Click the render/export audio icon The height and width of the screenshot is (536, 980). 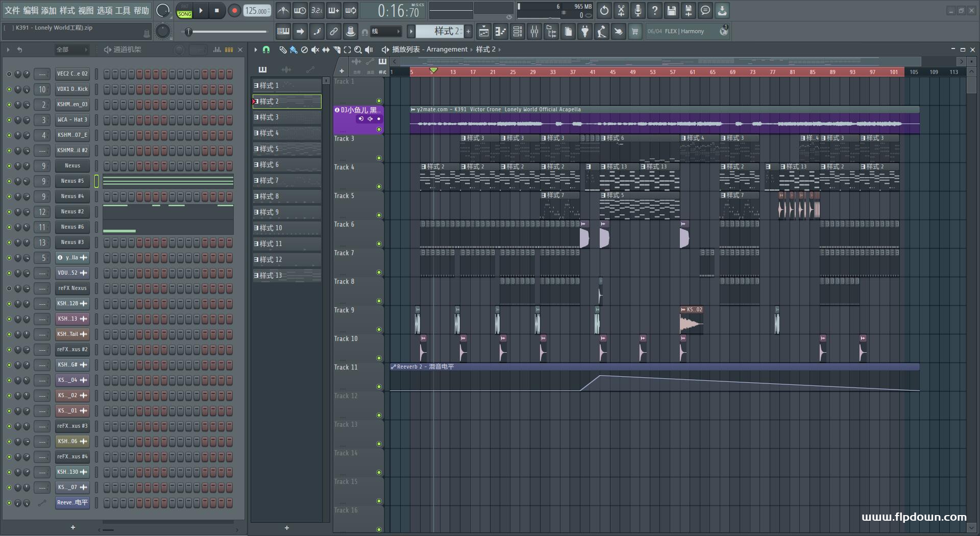pyautogui.click(x=689, y=10)
